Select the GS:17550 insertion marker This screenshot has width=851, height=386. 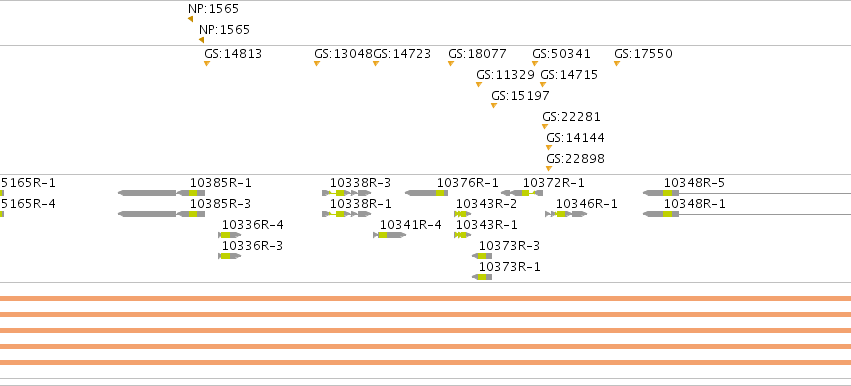click(617, 64)
